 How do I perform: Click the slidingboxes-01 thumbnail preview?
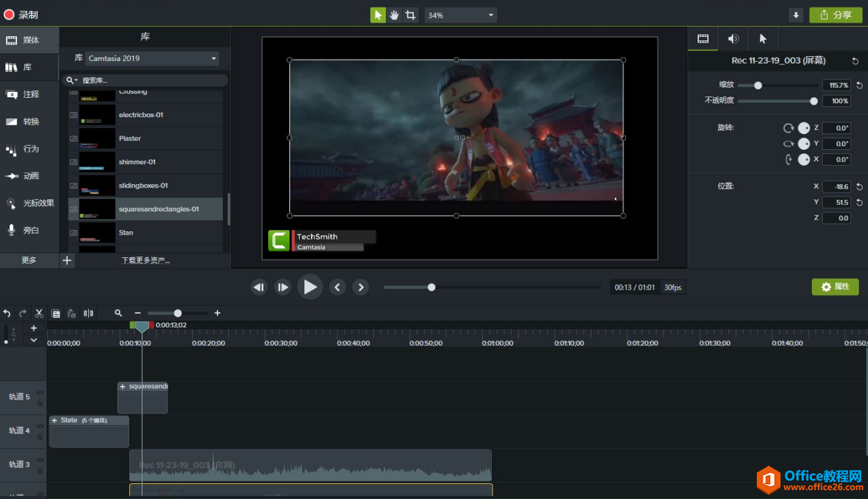tap(97, 185)
